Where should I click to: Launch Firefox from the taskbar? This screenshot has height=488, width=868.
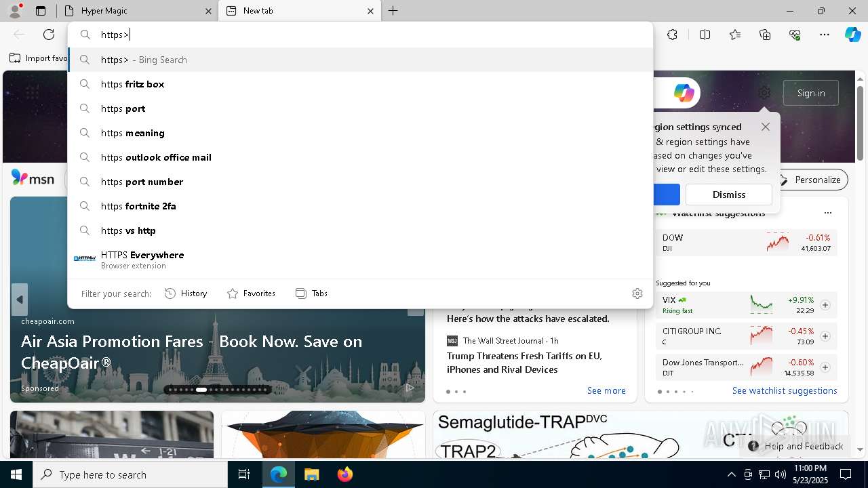click(x=344, y=474)
